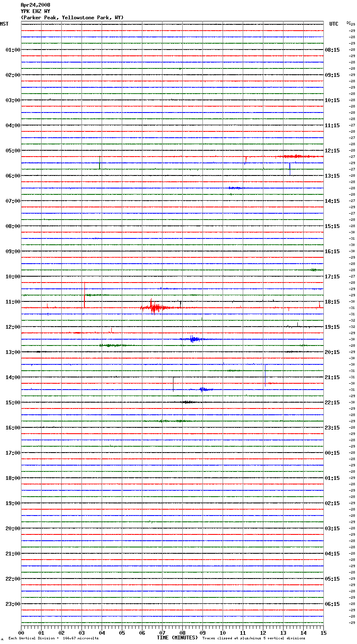The image size is (357, 644).
Task: Select the 05:00 MST row label
Action: click(13, 151)
